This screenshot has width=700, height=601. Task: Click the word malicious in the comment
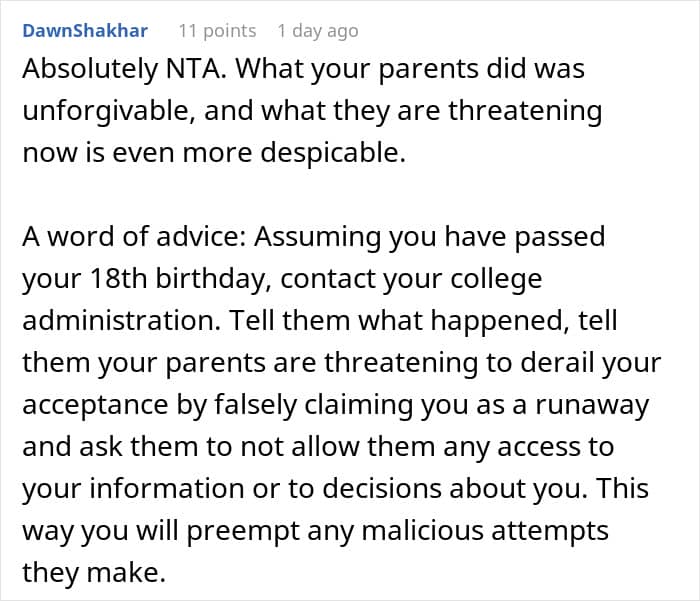pyautogui.click(x=422, y=531)
